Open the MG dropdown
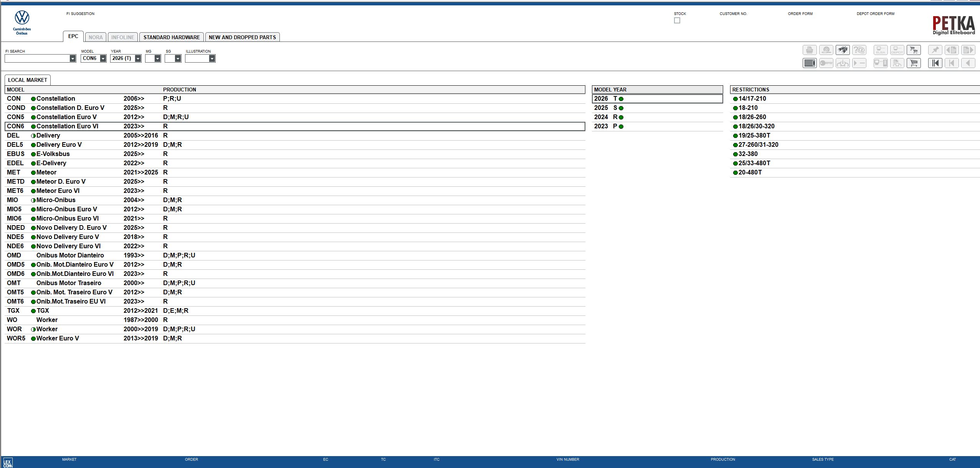 157,58
